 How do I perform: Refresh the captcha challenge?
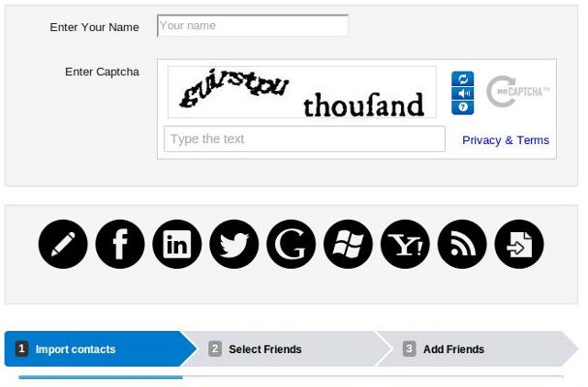tap(463, 78)
